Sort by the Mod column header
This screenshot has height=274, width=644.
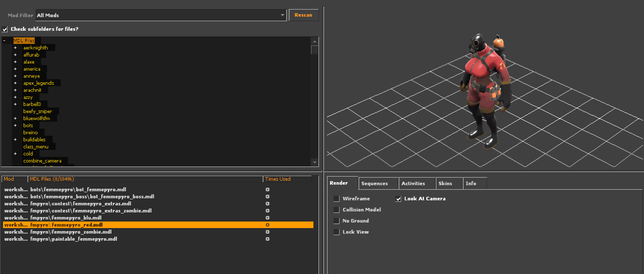[x=15, y=179]
